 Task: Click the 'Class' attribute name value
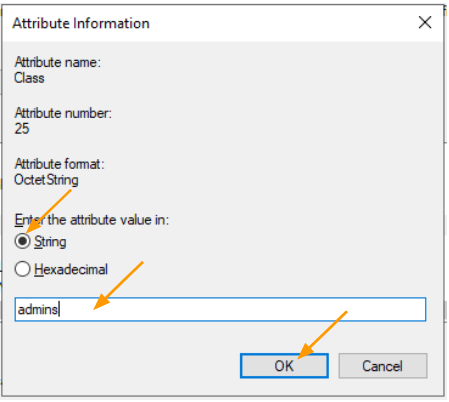tap(29, 78)
